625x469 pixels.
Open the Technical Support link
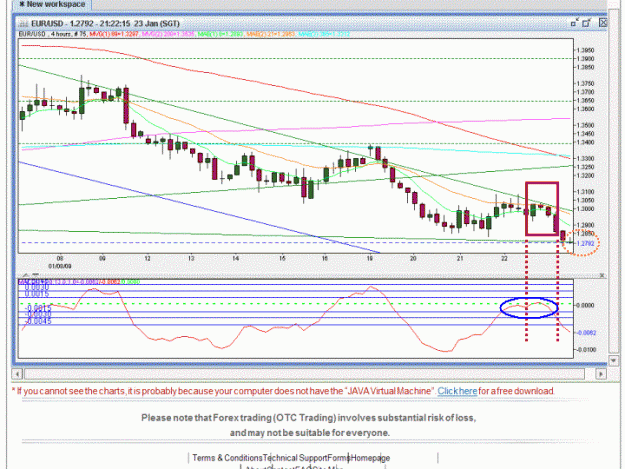(295, 458)
